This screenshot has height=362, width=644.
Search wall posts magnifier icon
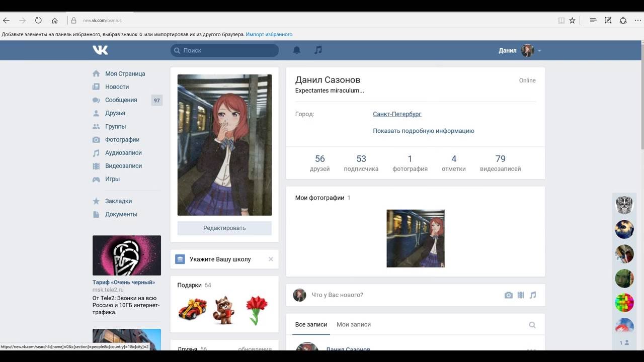pos(532,325)
